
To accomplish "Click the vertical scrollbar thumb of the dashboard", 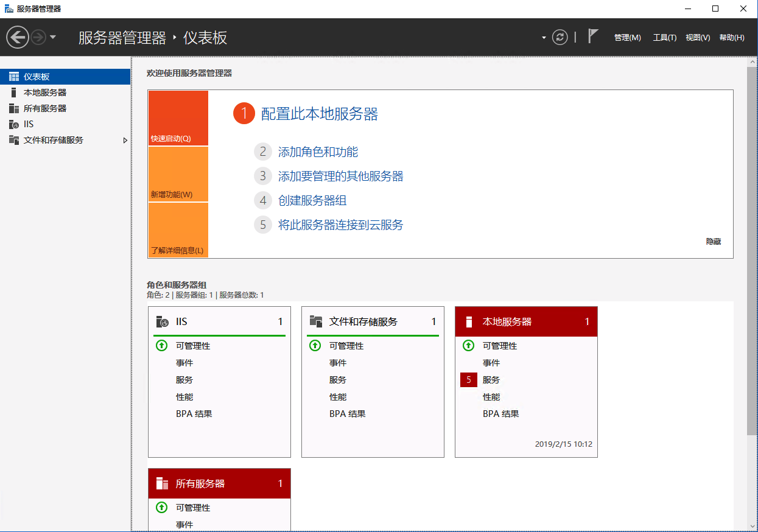I will (752, 251).
